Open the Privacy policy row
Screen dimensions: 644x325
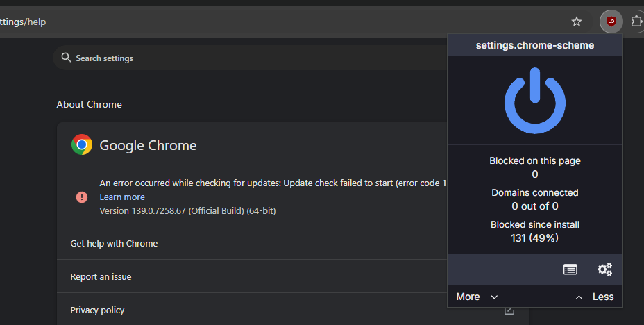pos(97,310)
